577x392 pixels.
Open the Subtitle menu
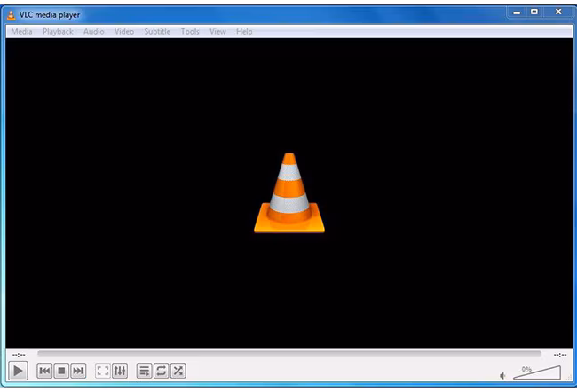[157, 32]
